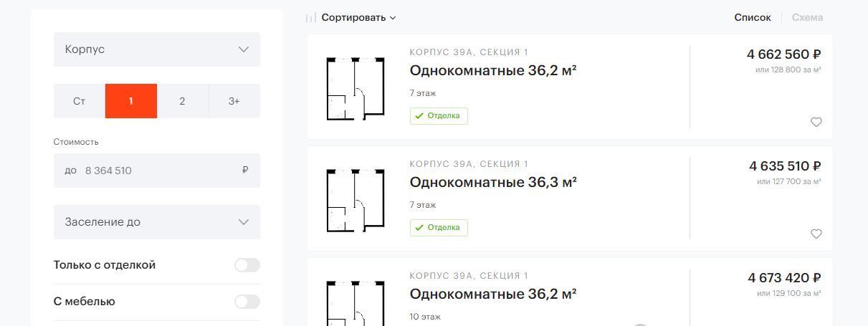Enable the С мебелью switch
868x326 pixels.
click(x=247, y=302)
